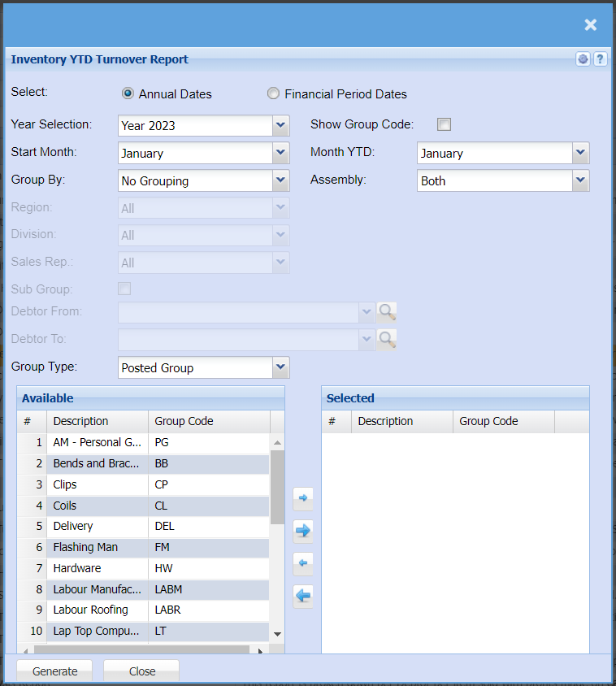
Task: Click the Available list scroll up arrow
Action: click(x=277, y=443)
